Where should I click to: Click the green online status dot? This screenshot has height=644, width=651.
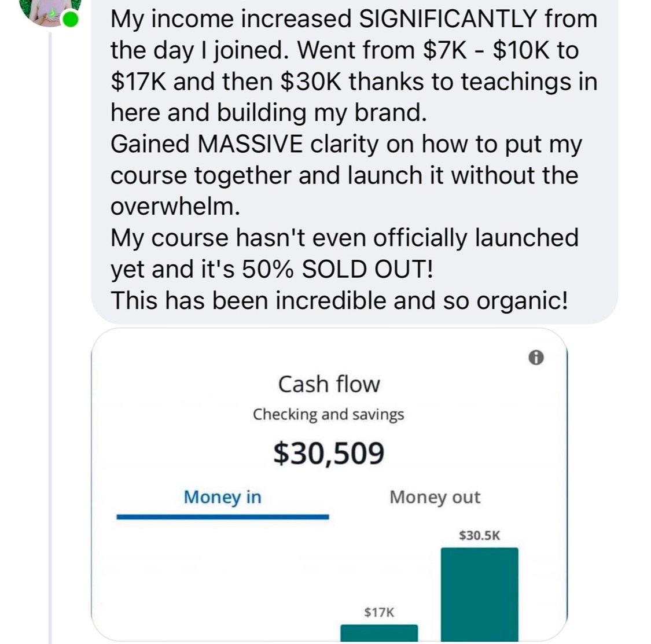(71, 20)
